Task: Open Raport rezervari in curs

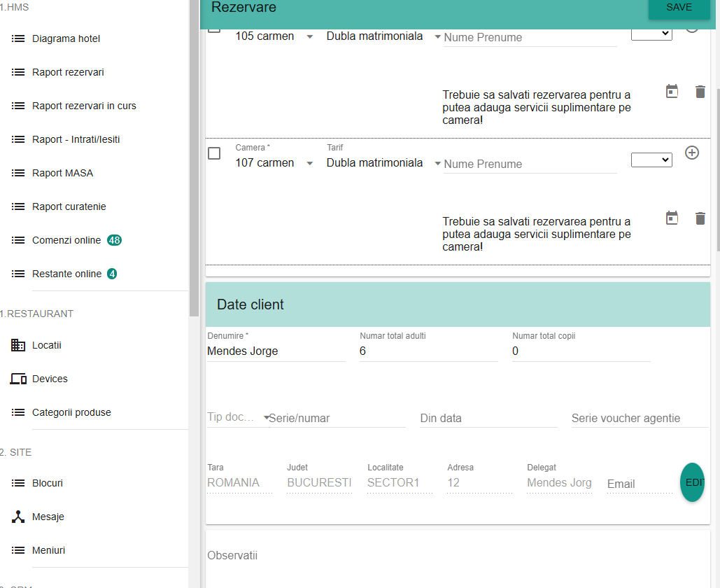Action: [84, 106]
